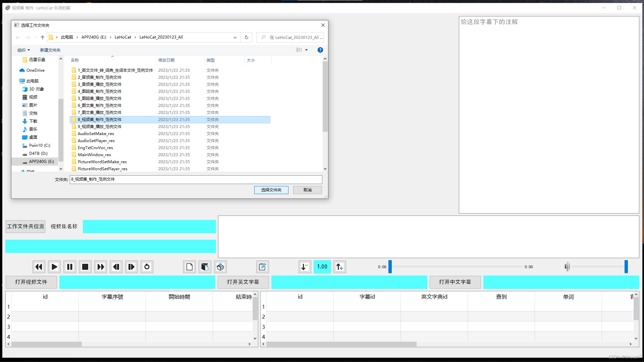644x362 pixels.
Task: Click the file name input field
Action: pyautogui.click(x=196, y=179)
